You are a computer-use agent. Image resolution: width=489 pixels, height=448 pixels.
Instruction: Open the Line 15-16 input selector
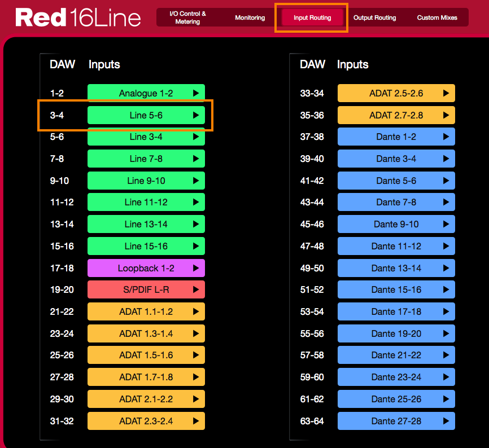coord(146,246)
